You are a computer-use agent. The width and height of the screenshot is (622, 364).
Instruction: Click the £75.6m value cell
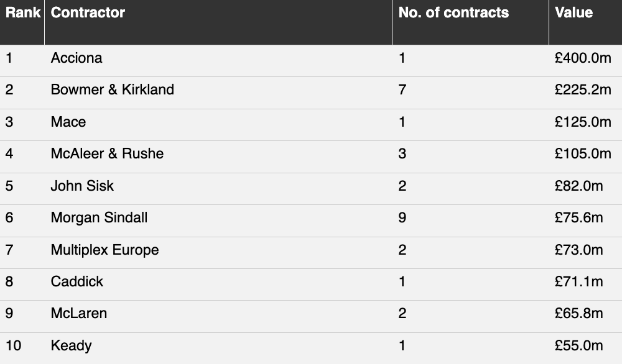pyautogui.click(x=578, y=217)
